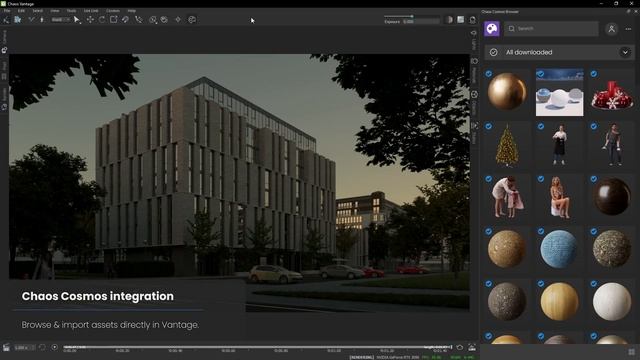This screenshot has height=360, width=640.
Task: Open the Camera side tab on left
Action: [x=4, y=41]
